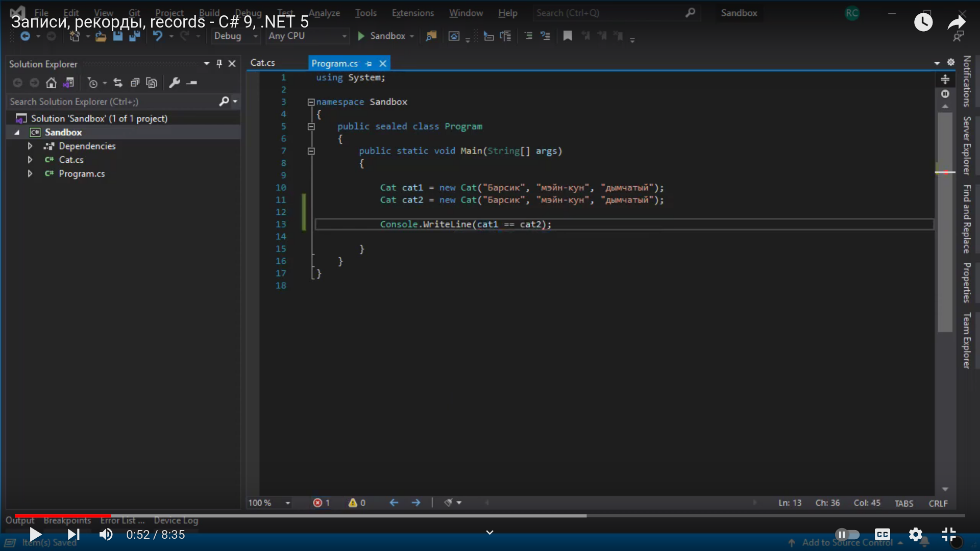This screenshot has height=551, width=980.
Task: Click the Save All toolbar icon
Action: point(135,36)
